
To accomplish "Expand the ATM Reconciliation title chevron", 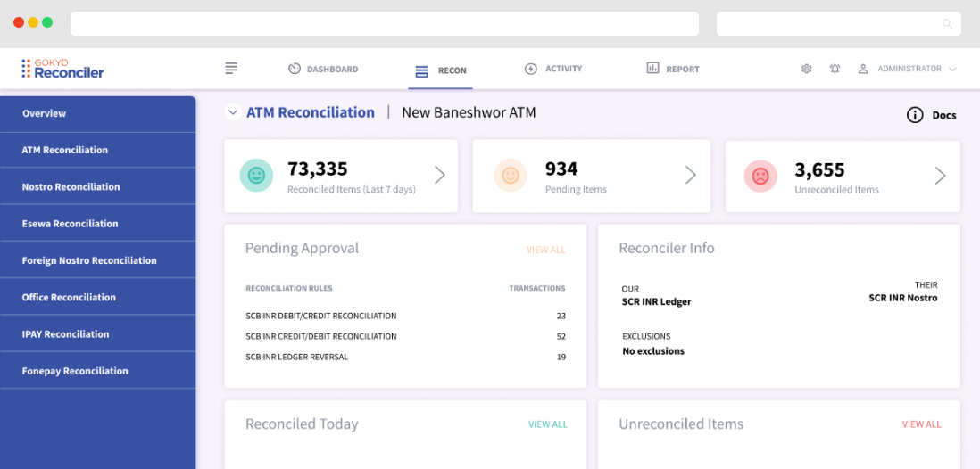I will (233, 112).
